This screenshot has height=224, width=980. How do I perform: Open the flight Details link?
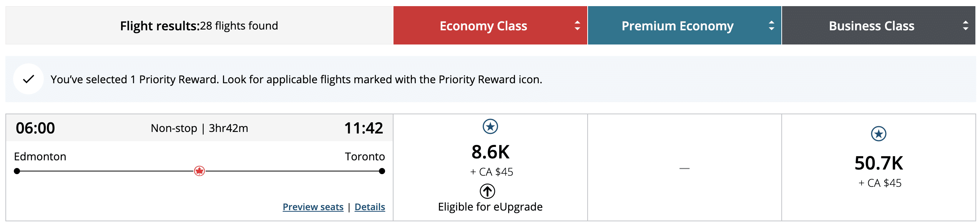point(369,207)
